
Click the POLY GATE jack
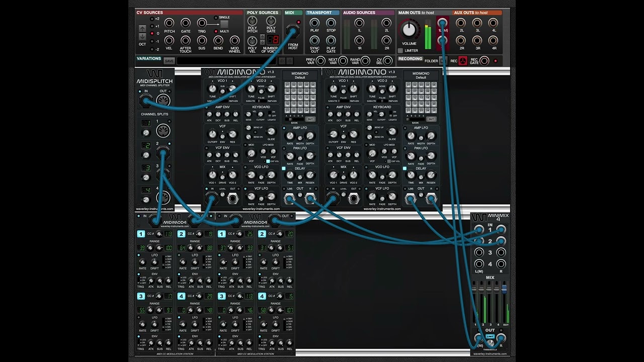[271, 21]
